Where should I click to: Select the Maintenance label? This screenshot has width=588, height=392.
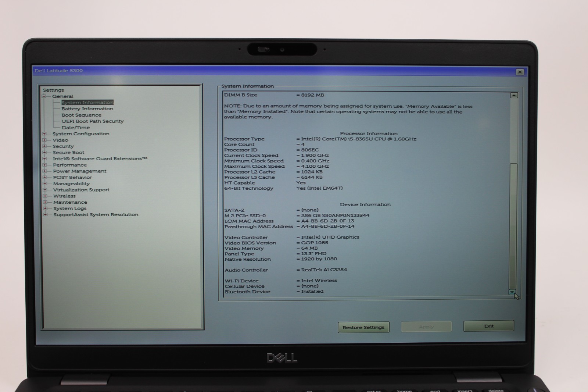point(70,202)
